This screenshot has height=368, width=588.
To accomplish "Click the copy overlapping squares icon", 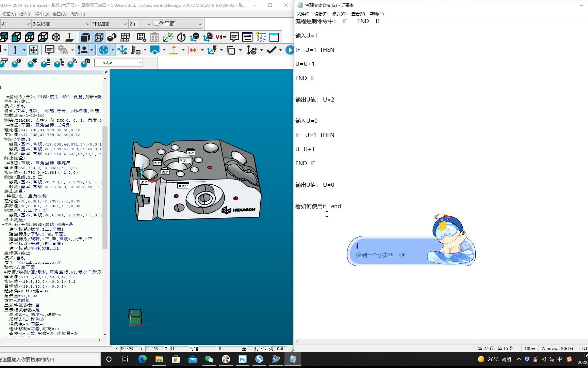I will pos(231,50).
